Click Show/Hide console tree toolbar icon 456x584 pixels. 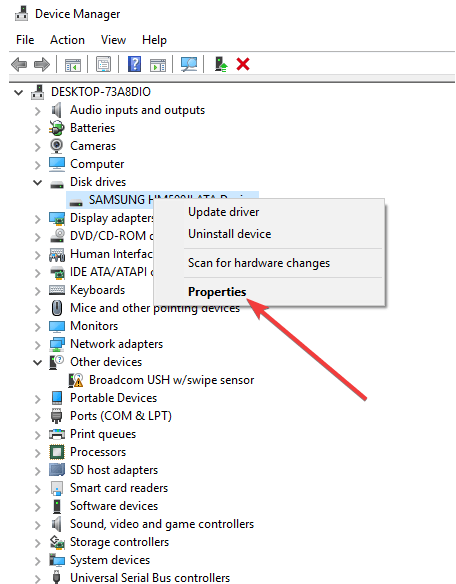click(x=73, y=64)
